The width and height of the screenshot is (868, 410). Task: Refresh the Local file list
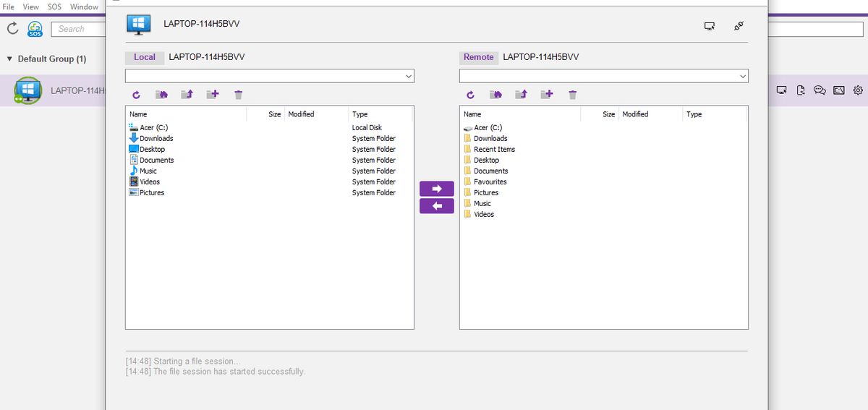137,95
